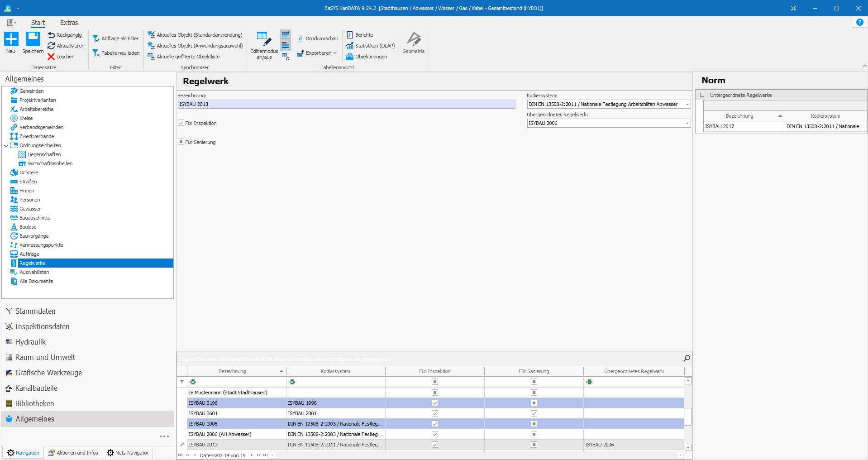Toggle the Für Inspektion checkbox in form

pyautogui.click(x=181, y=123)
